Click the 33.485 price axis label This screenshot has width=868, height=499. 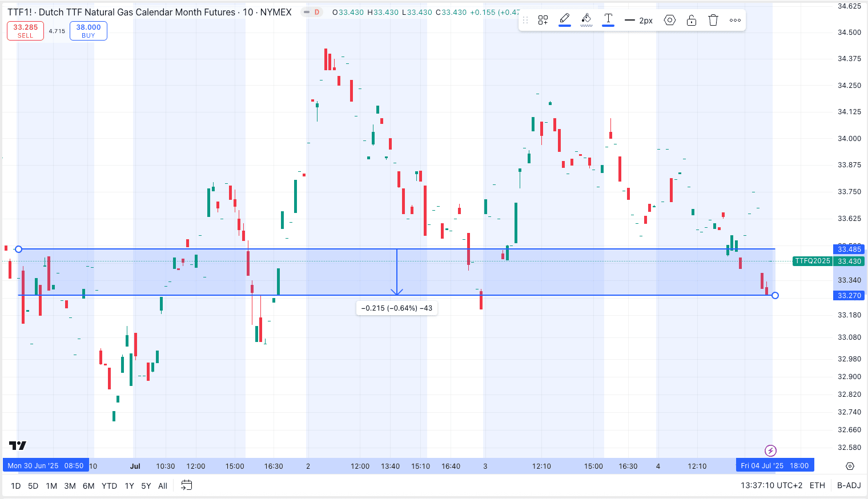coord(849,249)
